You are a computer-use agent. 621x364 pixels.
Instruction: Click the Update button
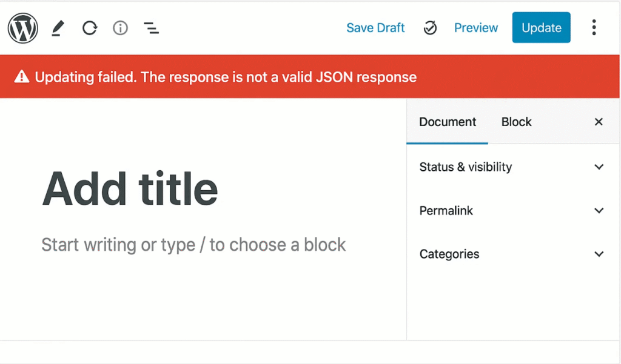point(541,27)
